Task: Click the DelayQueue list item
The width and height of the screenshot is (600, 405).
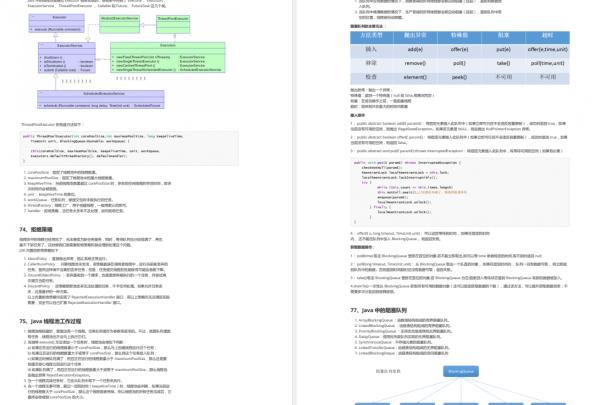Action: [398, 337]
